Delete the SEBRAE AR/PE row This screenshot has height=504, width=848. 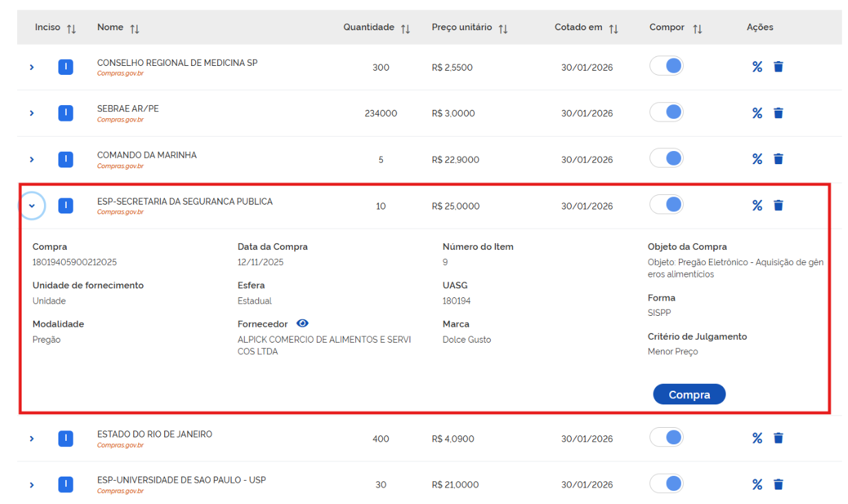(x=778, y=113)
